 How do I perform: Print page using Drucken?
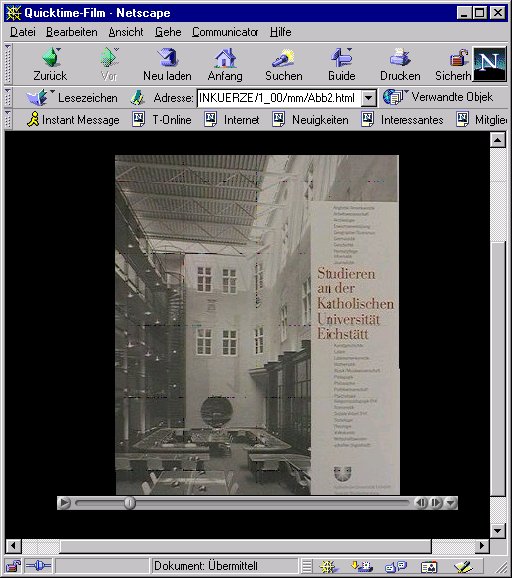click(x=400, y=64)
